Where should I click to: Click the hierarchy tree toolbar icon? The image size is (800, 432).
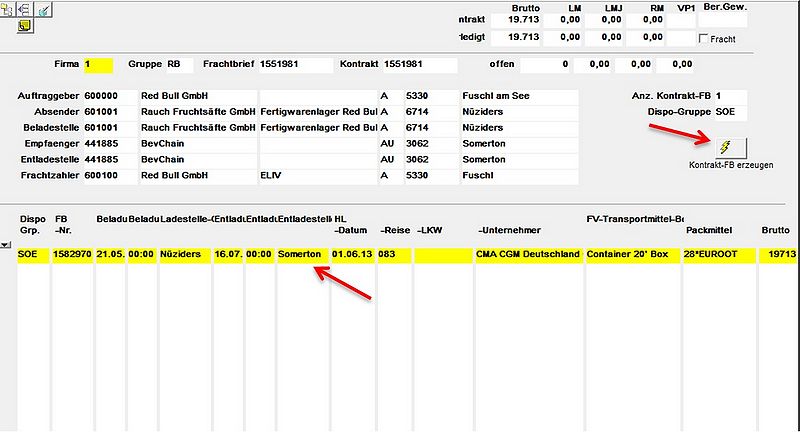[7, 10]
